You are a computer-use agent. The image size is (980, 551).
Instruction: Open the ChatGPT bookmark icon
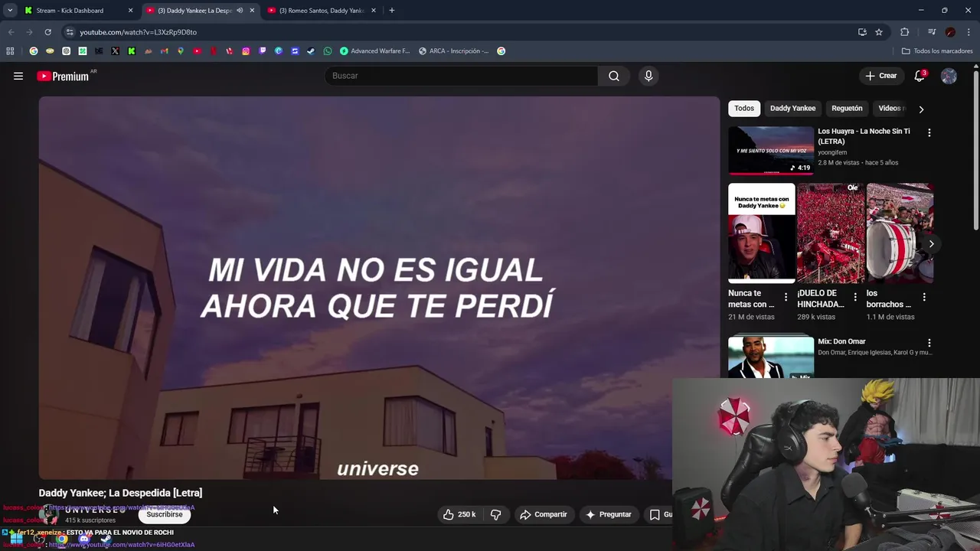66,51
